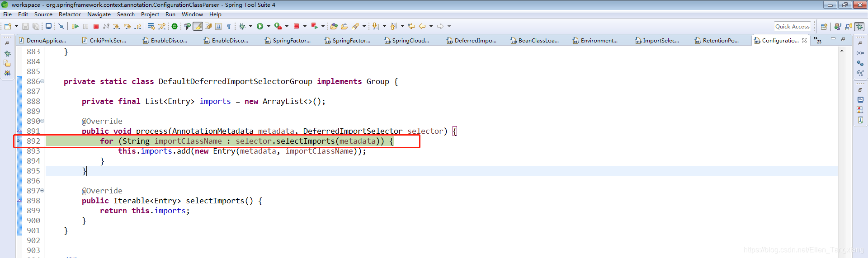Switch to the SpringCloud... tab
Viewport: 868px width, 258px height.
pos(407,40)
